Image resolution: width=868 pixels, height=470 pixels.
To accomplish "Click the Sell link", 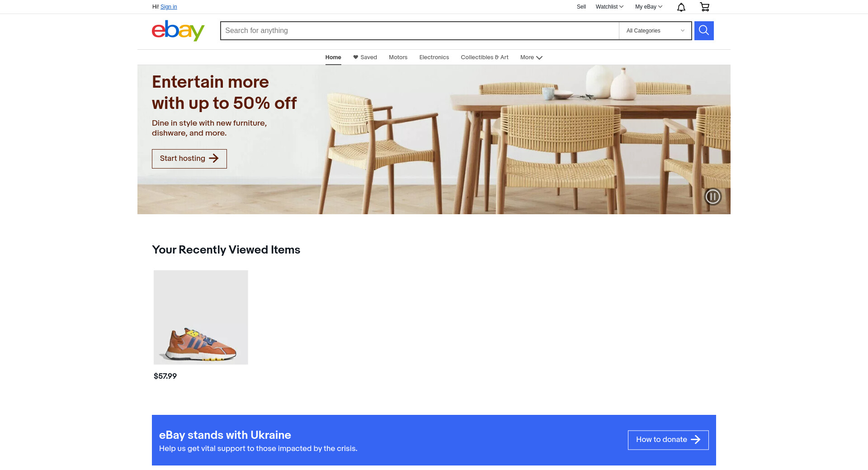I will [581, 7].
